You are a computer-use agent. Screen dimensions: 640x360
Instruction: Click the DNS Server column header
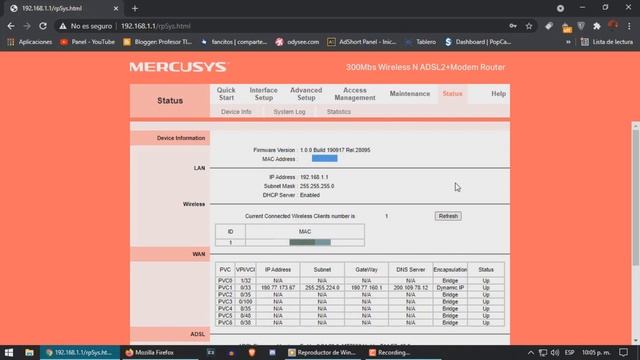411,270
